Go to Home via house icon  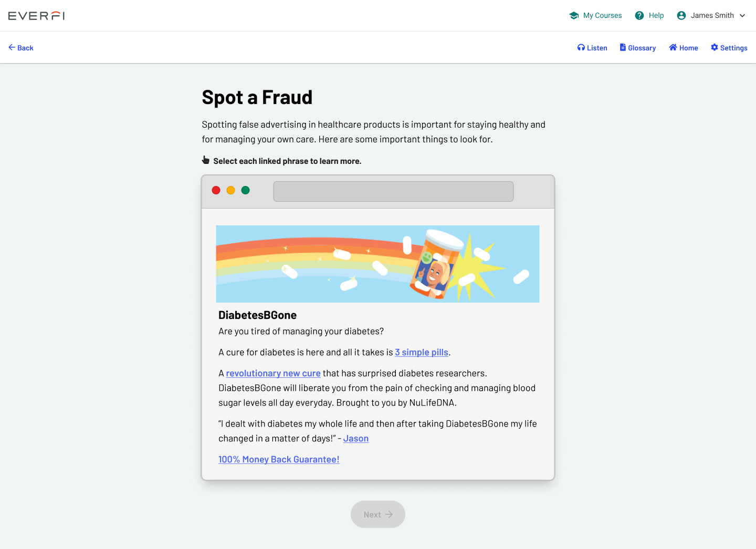[x=673, y=47]
